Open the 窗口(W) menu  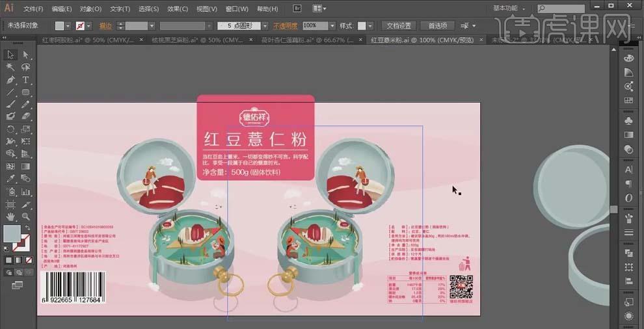tap(237, 8)
